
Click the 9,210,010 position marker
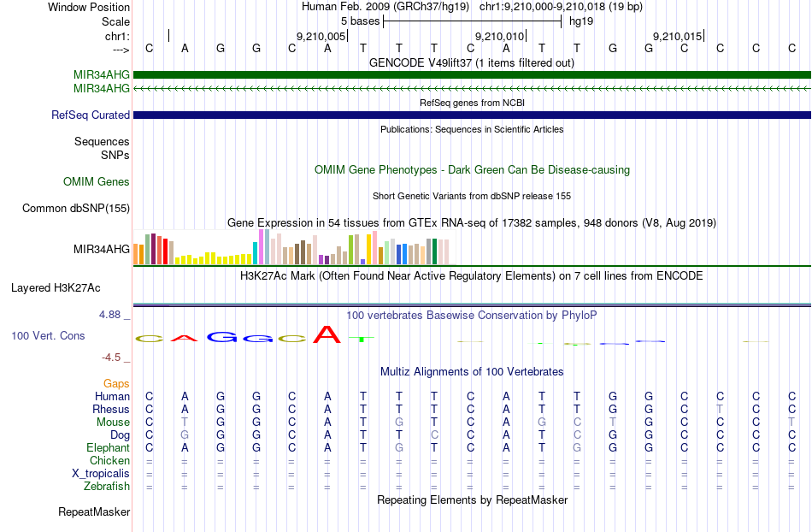click(x=500, y=36)
